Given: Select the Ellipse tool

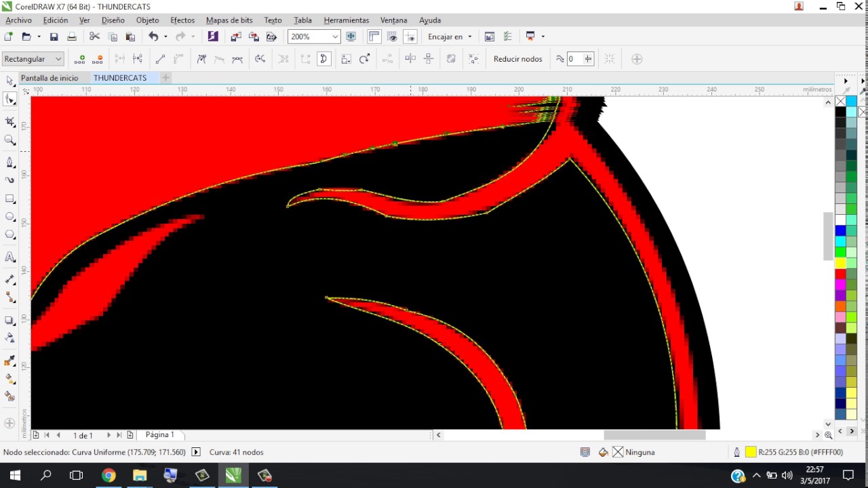Looking at the screenshot, I should 9,217.
